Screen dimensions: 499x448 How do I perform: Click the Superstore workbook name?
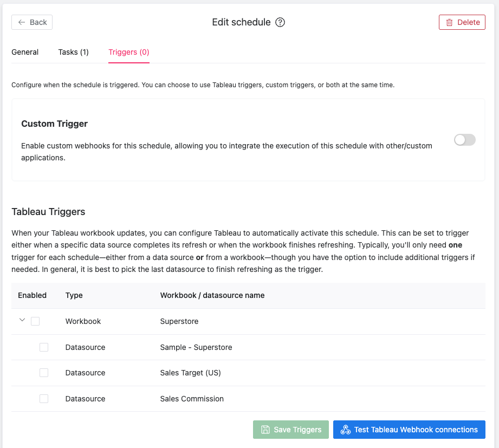tap(179, 321)
